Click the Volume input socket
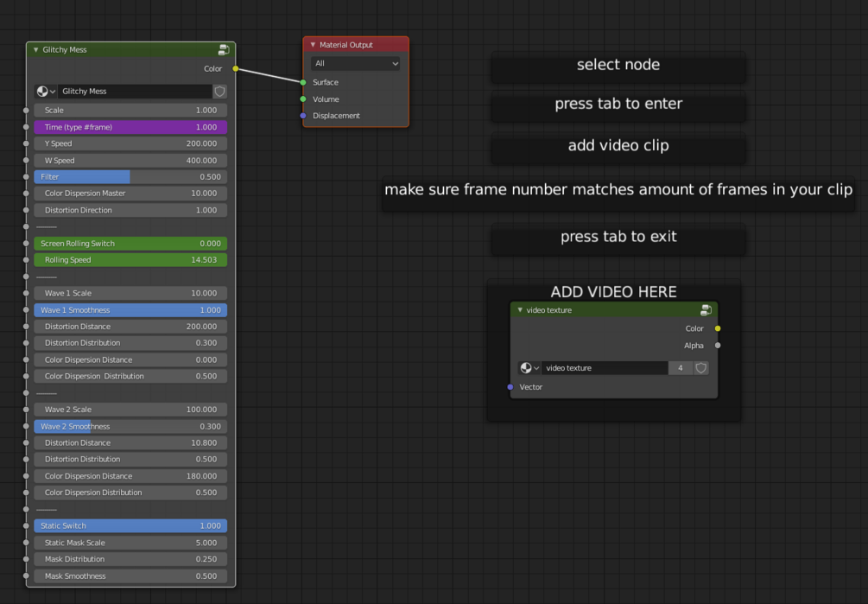 coord(303,99)
